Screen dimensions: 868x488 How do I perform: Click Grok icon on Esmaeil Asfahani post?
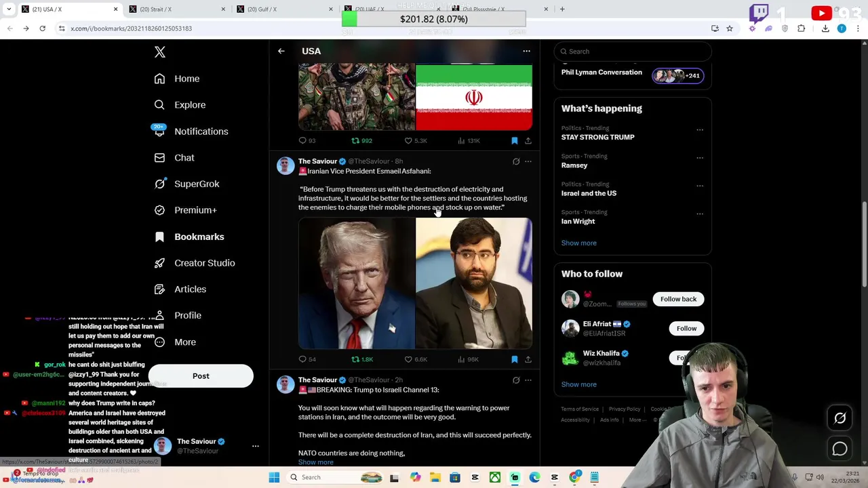pyautogui.click(x=516, y=162)
